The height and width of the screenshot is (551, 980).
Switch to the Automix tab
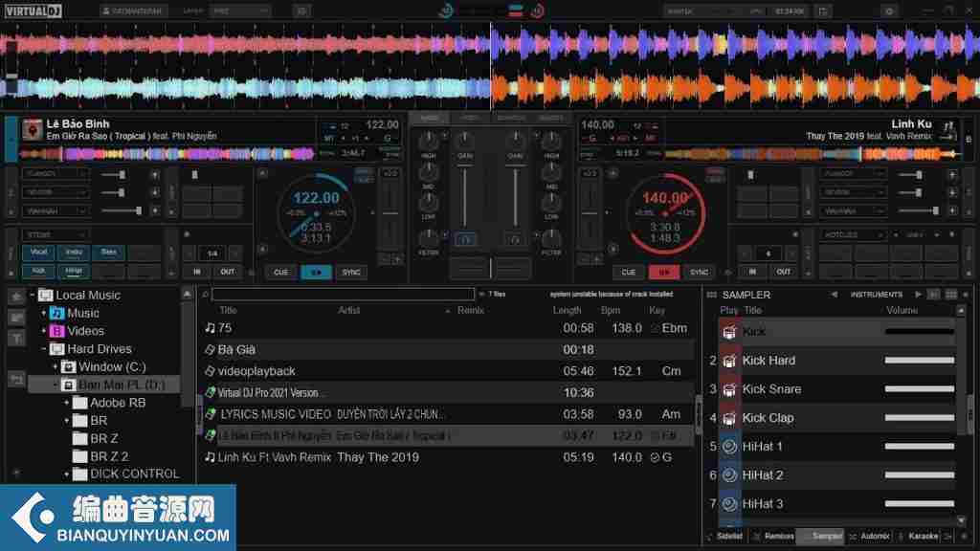(x=870, y=536)
